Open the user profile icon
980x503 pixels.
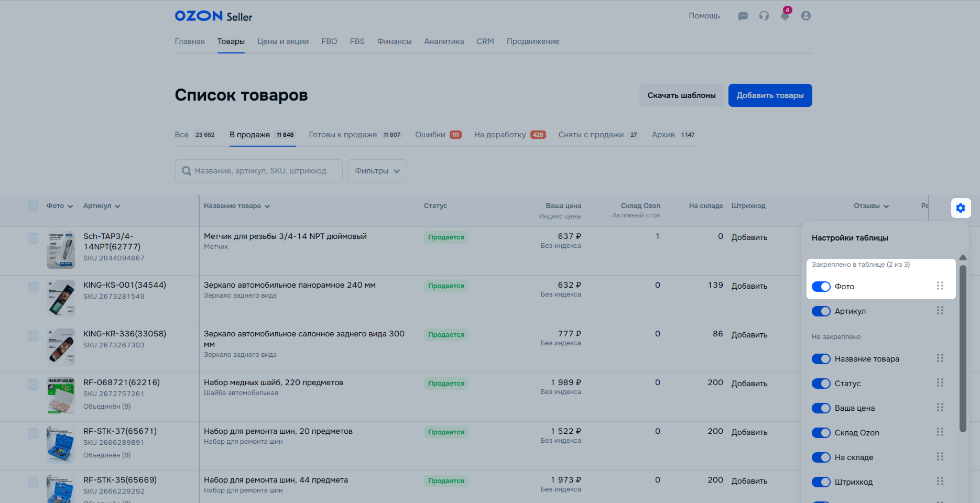click(x=806, y=16)
